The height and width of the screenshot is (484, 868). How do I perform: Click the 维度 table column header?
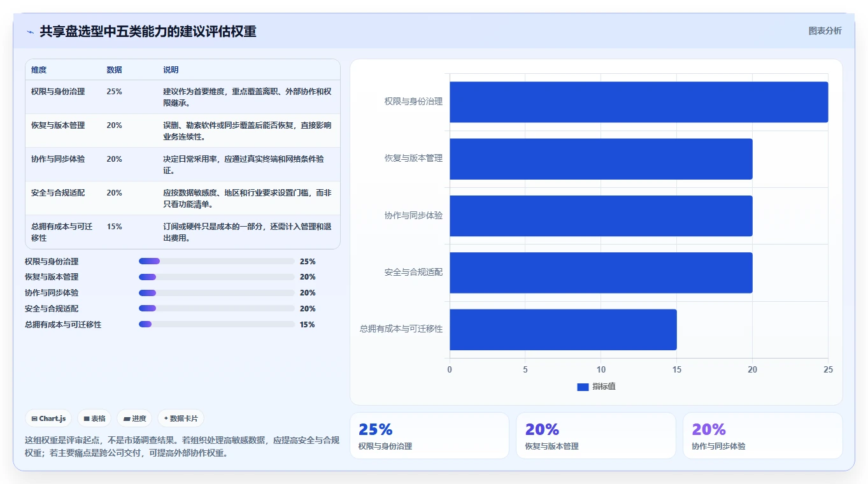coord(39,70)
